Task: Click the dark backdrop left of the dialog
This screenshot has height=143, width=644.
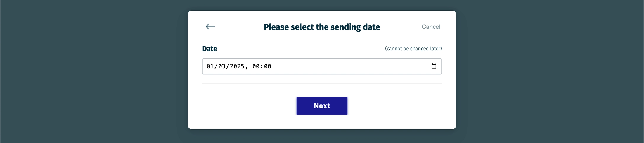Action: tap(92, 71)
